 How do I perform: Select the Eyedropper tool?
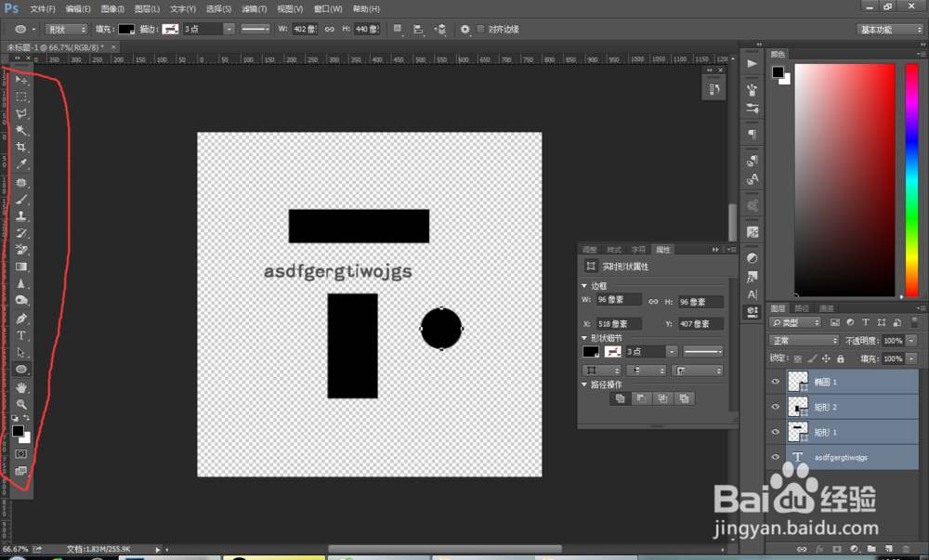pos(21,163)
